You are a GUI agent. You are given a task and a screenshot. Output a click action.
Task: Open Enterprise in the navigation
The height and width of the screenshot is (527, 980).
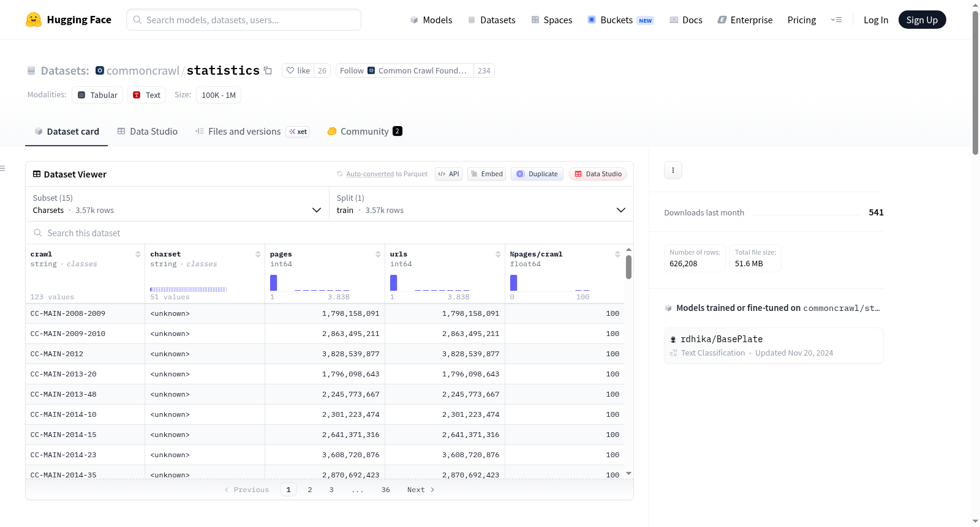(745, 20)
